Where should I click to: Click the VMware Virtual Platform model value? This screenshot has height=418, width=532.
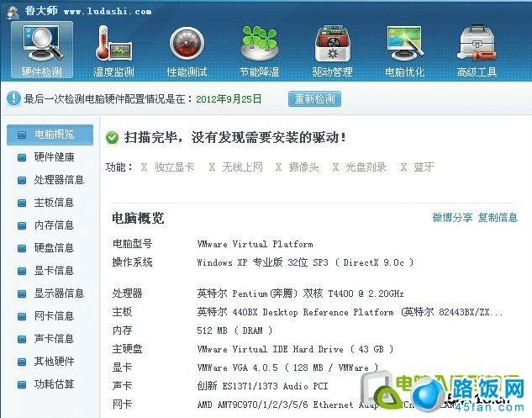point(255,244)
